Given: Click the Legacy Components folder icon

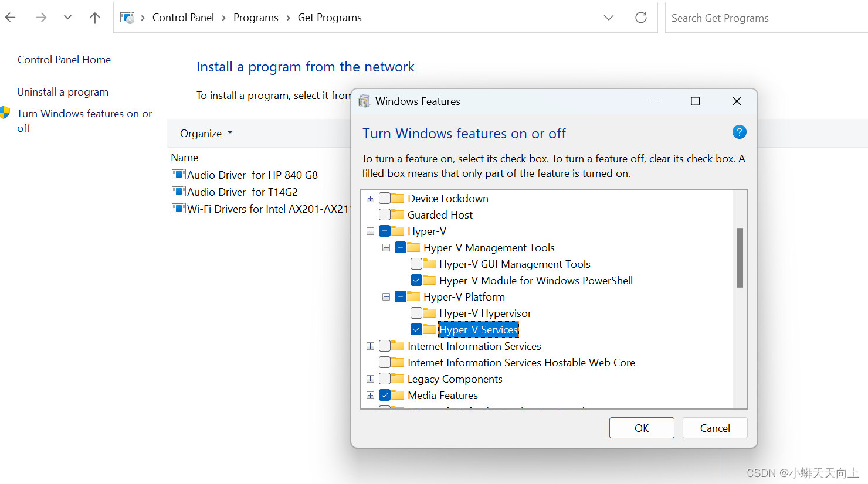Looking at the screenshot, I should point(398,378).
